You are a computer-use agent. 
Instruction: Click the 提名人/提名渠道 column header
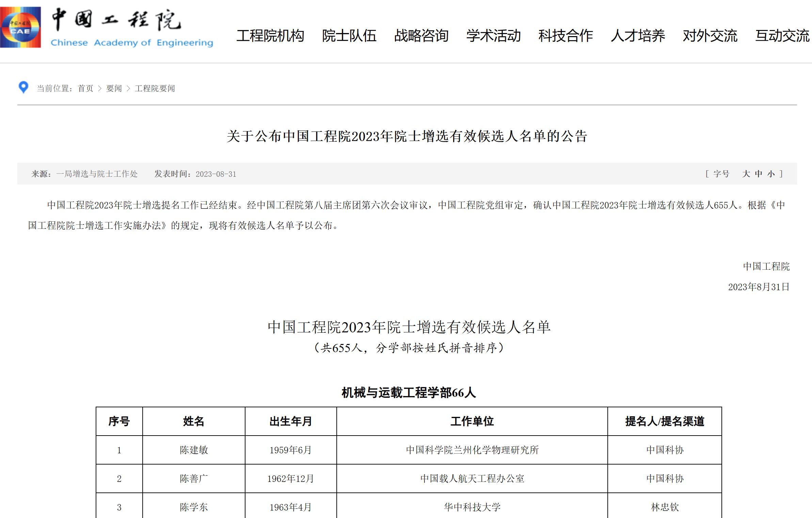[x=665, y=421]
